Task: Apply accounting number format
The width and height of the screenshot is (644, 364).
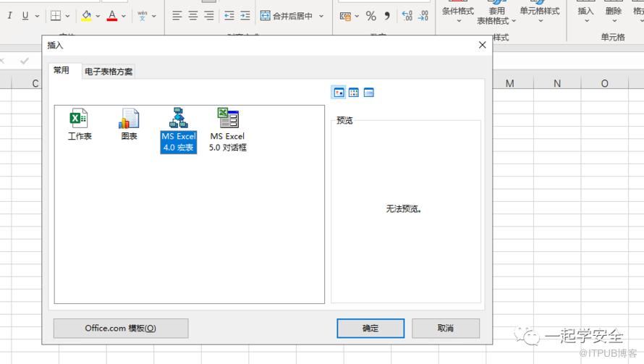Action: [345, 16]
